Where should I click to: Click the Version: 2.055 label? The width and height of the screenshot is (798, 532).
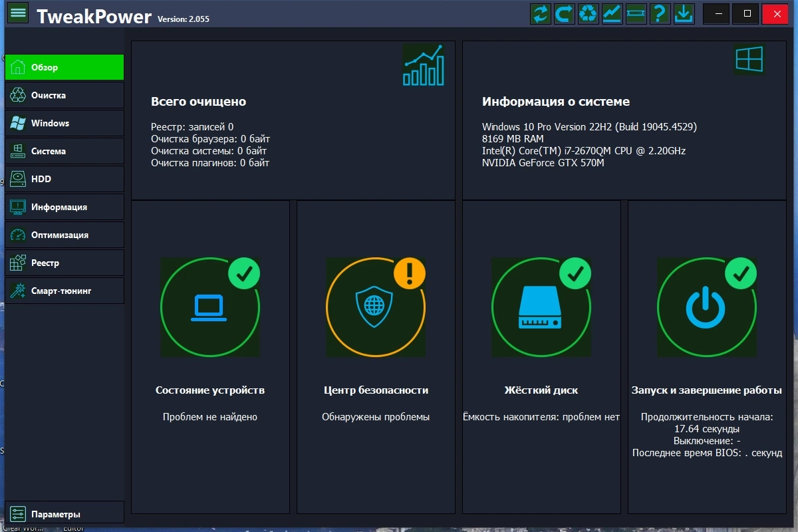click(184, 19)
